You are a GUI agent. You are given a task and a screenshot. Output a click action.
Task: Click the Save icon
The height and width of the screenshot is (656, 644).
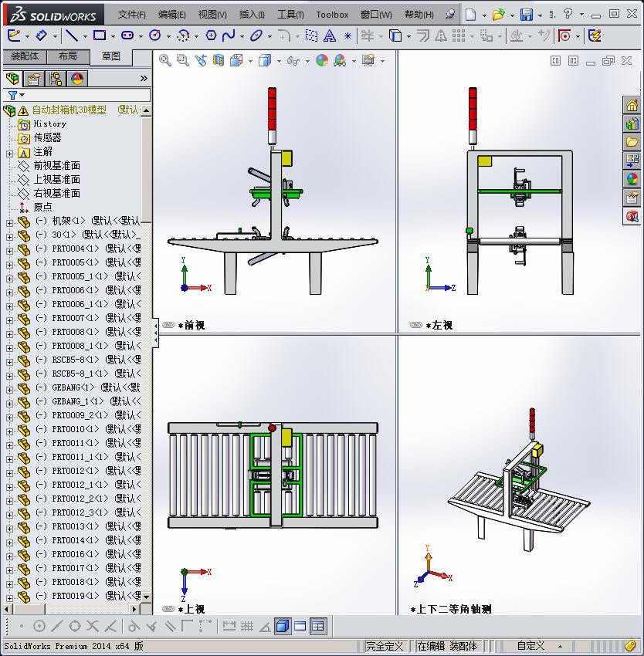tap(527, 15)
